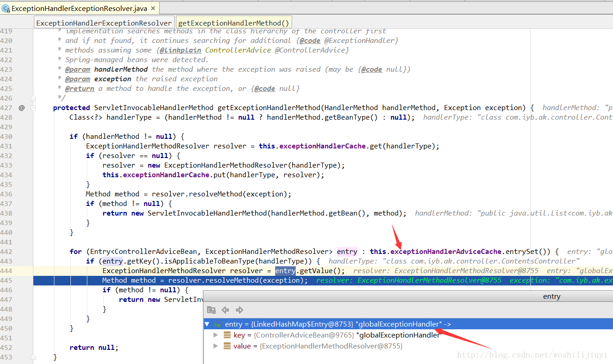This screenshot has height=364, width=613.
Task: Click the @return tag on line 425
Action: tap(80, 89)
